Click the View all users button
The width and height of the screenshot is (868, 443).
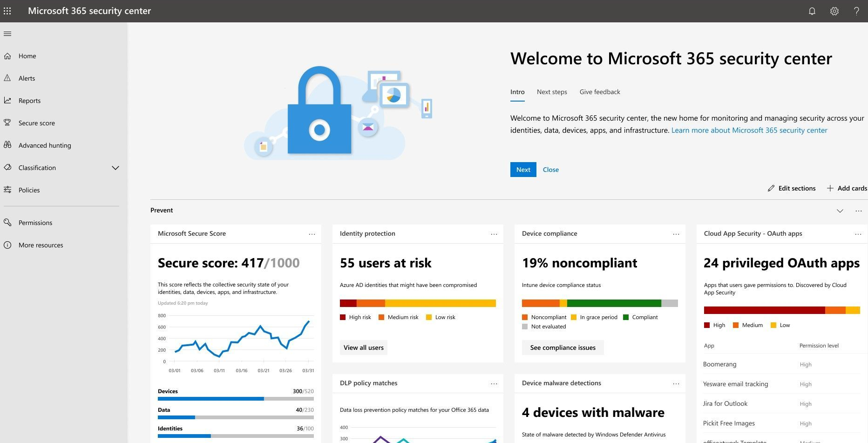[x=363, y=347]
